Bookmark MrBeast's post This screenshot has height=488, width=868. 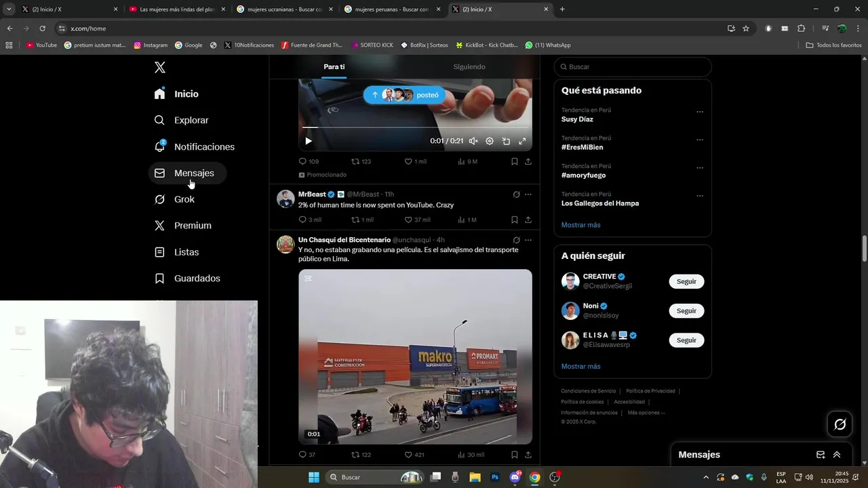point(514,220)
